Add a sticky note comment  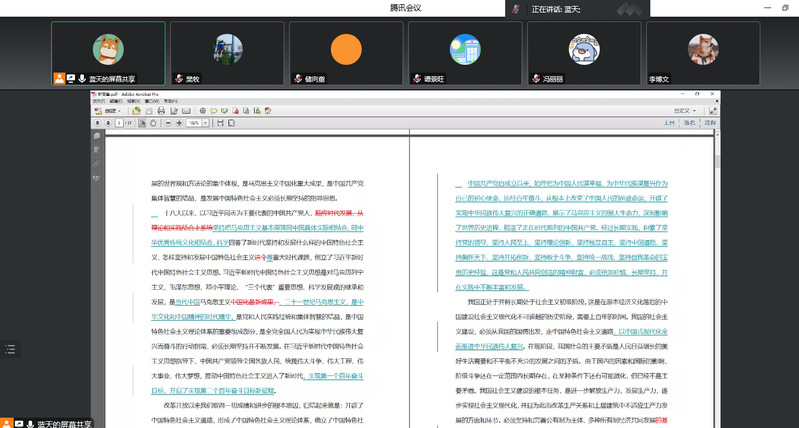click(x=214, y=111)
